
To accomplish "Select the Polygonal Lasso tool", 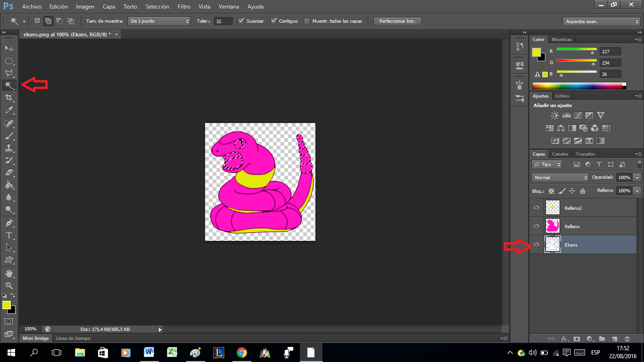I will pyautogui.click(x=9, y=73).
